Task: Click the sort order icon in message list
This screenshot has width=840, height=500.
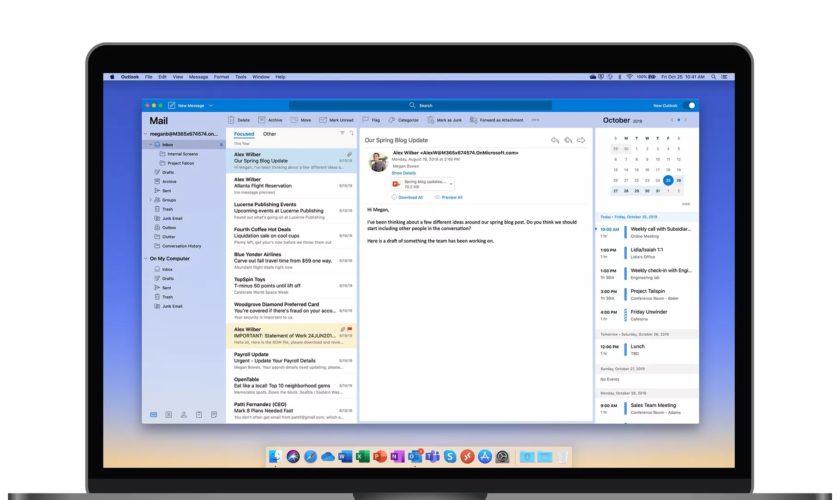Action: (x=351, y=133)
